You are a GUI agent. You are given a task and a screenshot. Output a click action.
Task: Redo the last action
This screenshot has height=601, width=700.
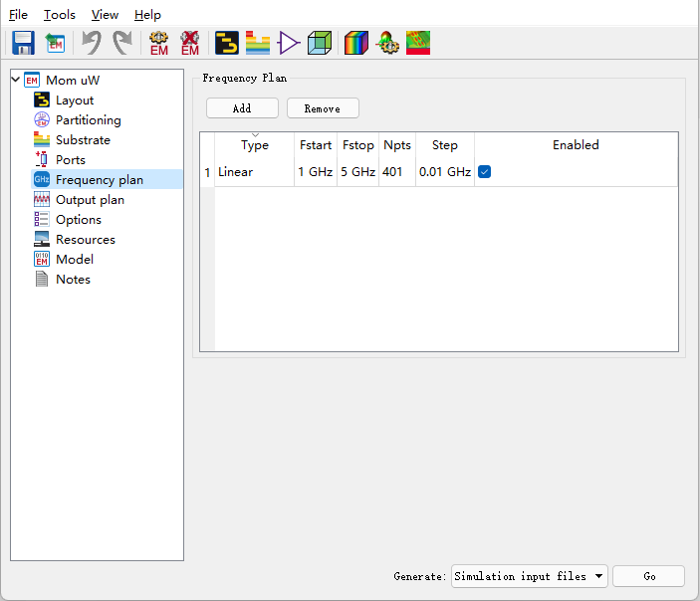pos(122,43)
